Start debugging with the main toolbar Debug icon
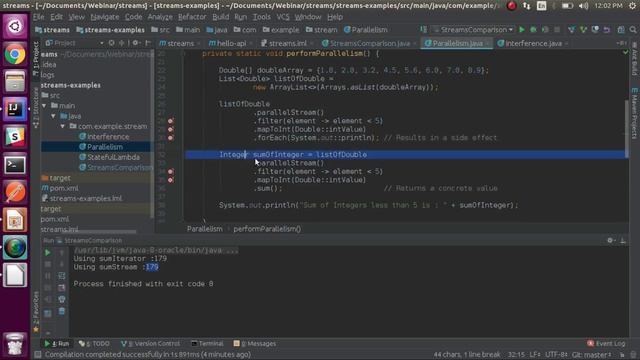 (533, 30)
